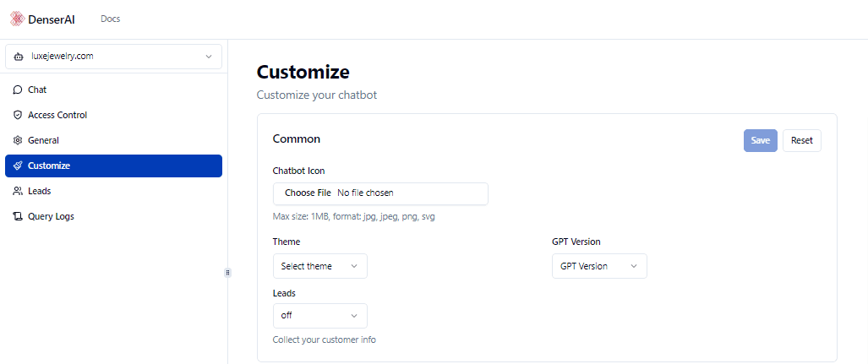Screen dimensions: 868x364
Task: Click the General gear icon
Action: [18, 140]
